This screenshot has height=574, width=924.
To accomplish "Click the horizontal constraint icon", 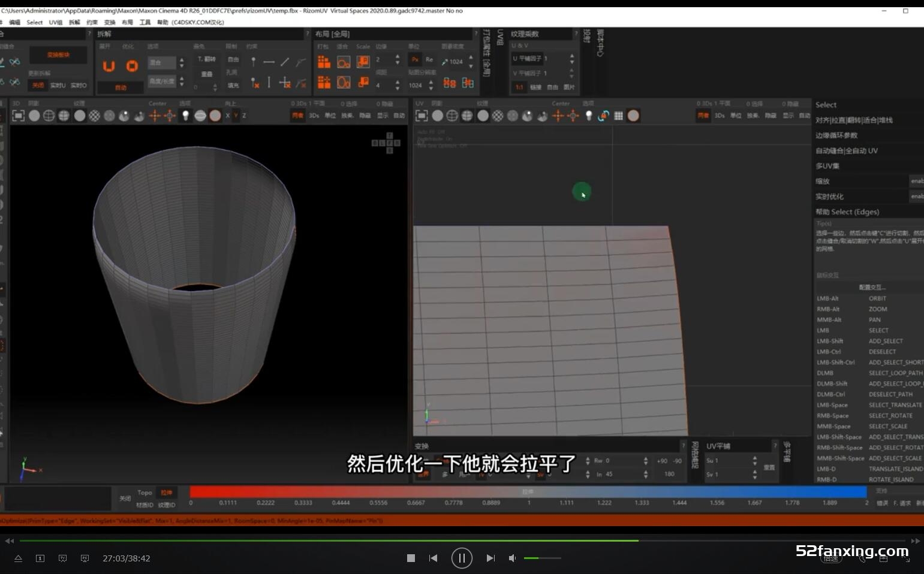I will pos(269,62).
